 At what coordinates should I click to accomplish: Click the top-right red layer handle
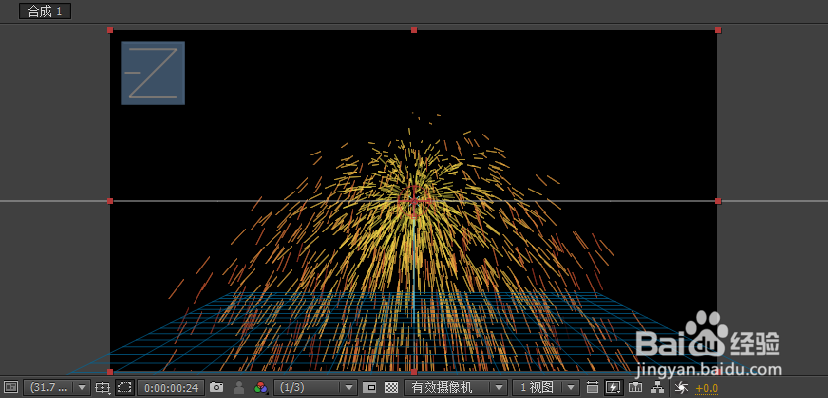(718, 30)
